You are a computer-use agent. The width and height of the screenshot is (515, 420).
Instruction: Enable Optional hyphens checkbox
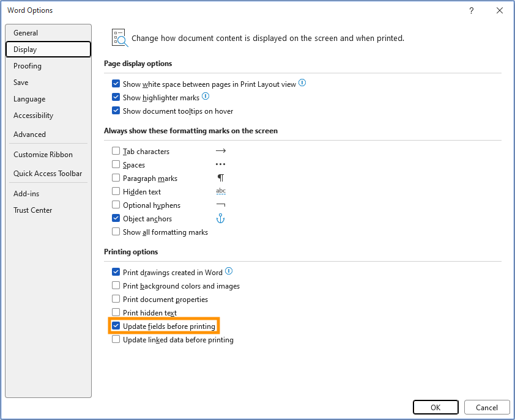coord(116,205)
